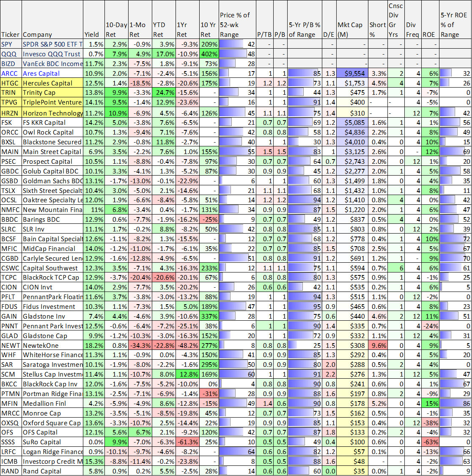Select the LRFC ticker cell

(11, 452)
